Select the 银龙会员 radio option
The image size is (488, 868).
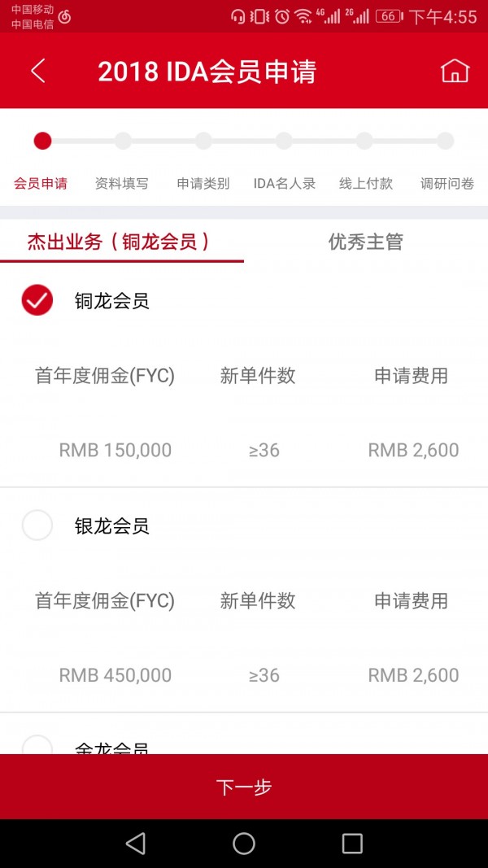point(37,526)
